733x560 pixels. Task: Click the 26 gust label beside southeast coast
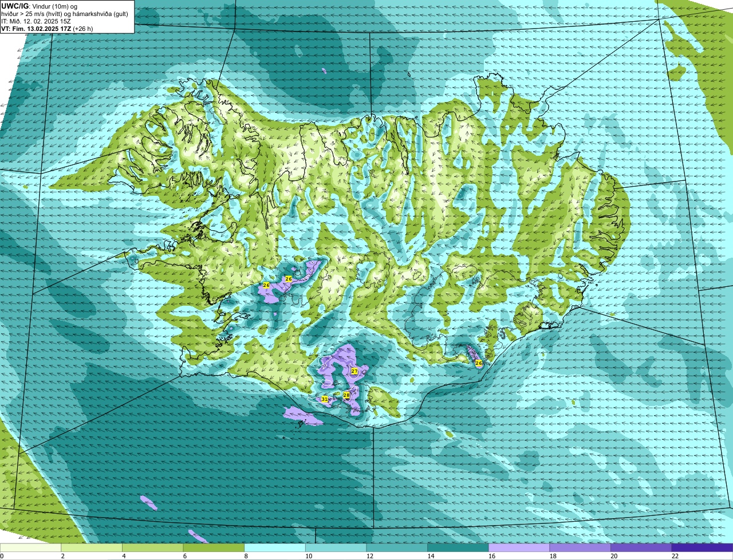pyautogui.click(x=479, y=363)
